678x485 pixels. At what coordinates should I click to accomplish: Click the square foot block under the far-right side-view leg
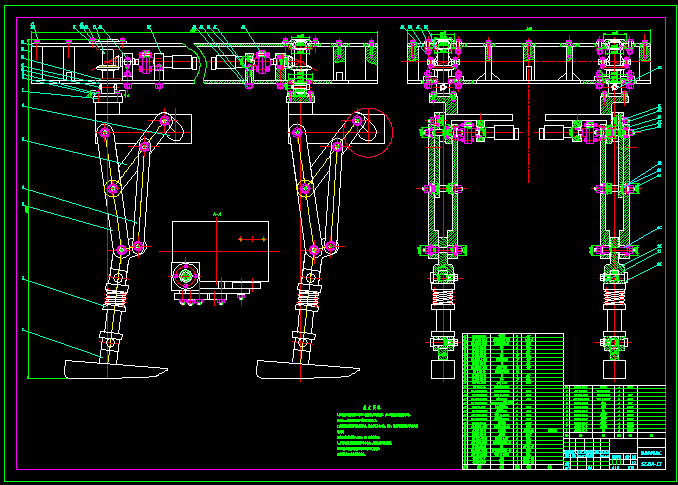614,370
